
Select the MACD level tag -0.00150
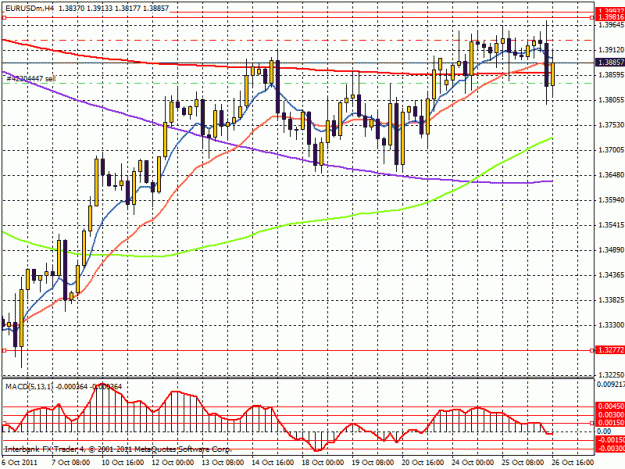coord(610,440)
